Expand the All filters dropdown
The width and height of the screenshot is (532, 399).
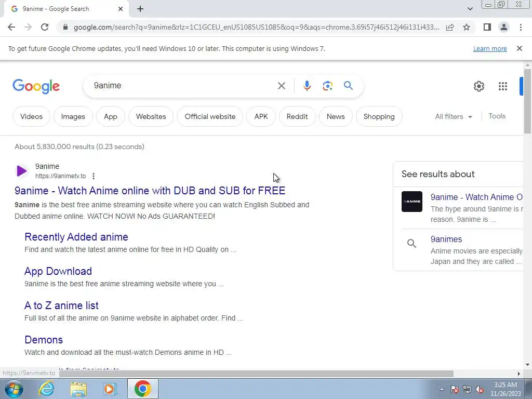(454, 116)
